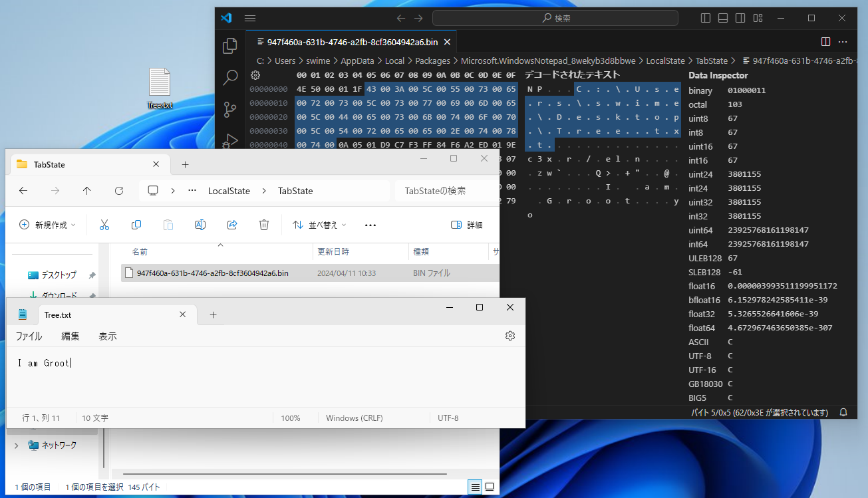Click Packages in VS Code breadcrumb
Viewport: 868px width, 498px height.
tap(432, 61)
